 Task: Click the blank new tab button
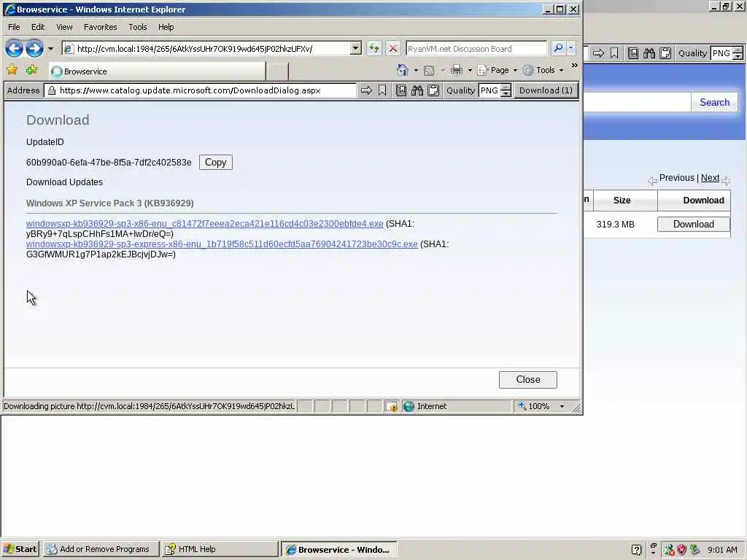click(x=277, y=71)
